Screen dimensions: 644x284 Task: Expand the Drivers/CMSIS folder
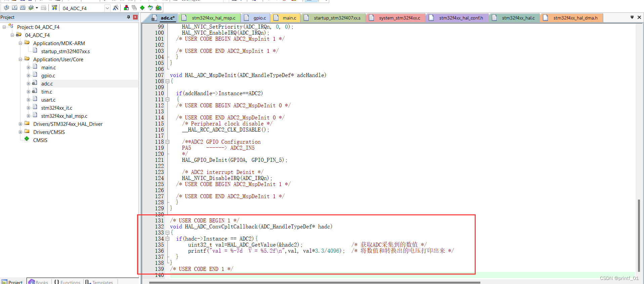pyautogui.click(x=20, y=132)
